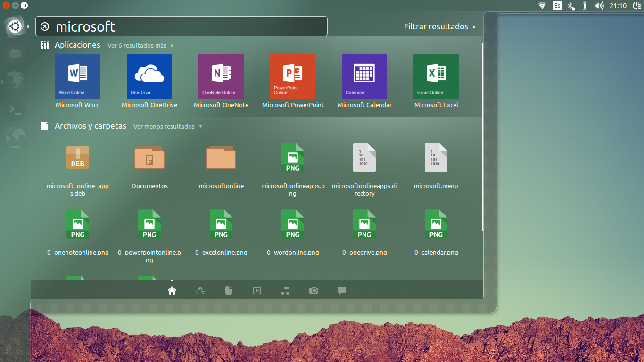Switch to the Video lens
644x362 pixels.
pyautogui.click(x=257, y=290)
